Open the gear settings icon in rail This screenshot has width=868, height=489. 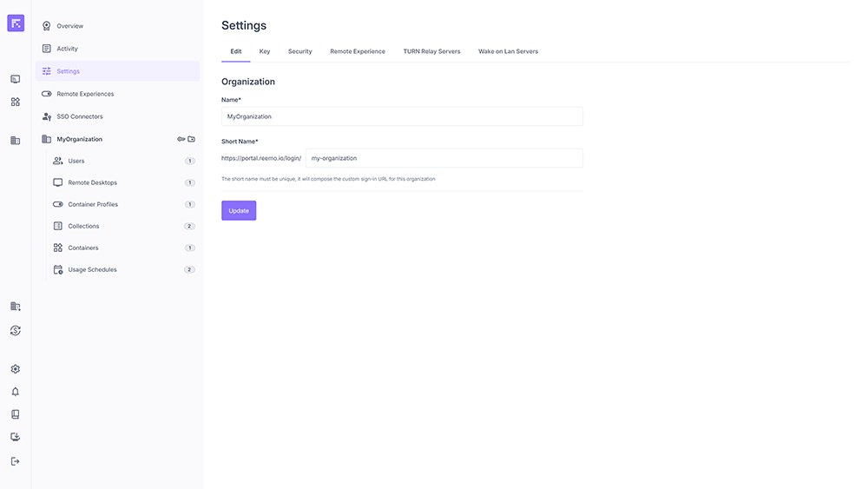[15, 369]
